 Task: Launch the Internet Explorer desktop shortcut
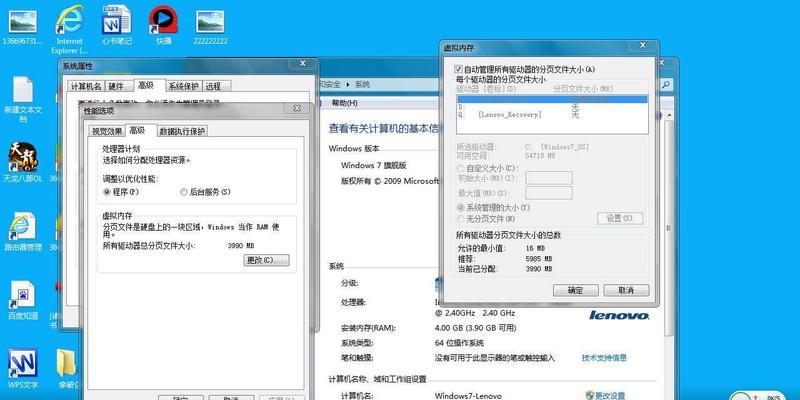70,21
